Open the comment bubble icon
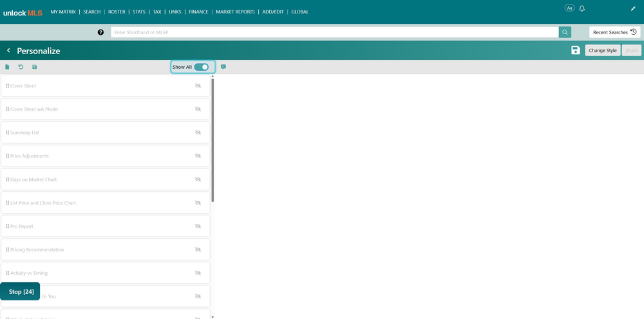Screen dimensions: 644x319 (x=223, y=67)
